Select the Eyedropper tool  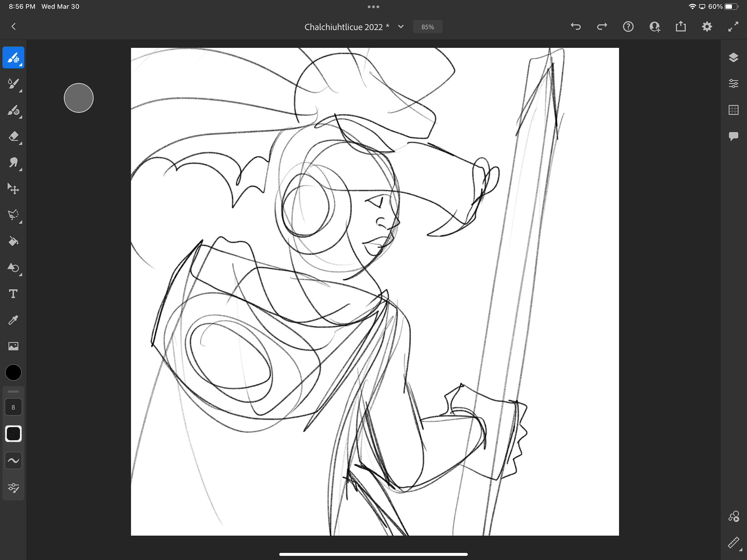tap(13, 320)
